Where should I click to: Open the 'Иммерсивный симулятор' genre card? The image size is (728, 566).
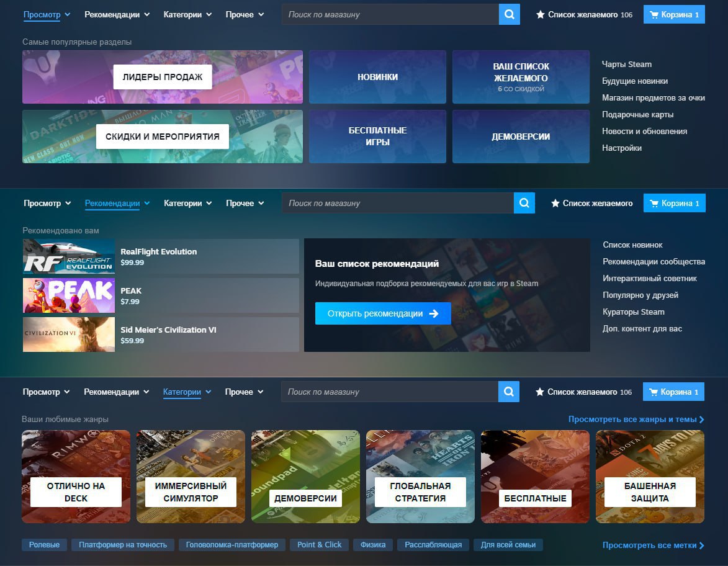pos(191,477)
